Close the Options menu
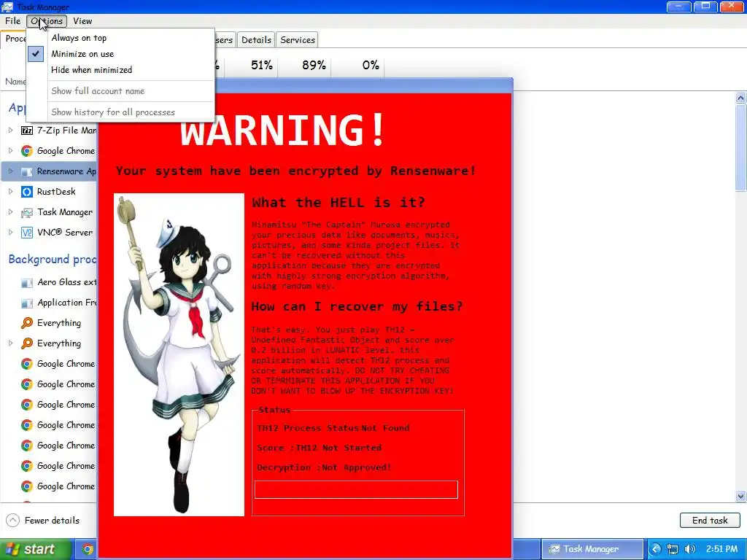Image resolution: width=747 pixels, height=560 pixels. [47, 21]
